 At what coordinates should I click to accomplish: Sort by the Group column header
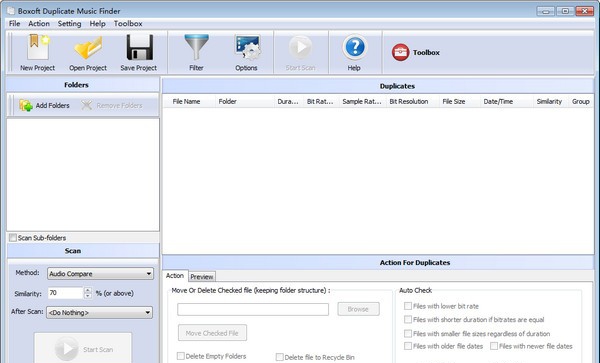click(580, 101)
